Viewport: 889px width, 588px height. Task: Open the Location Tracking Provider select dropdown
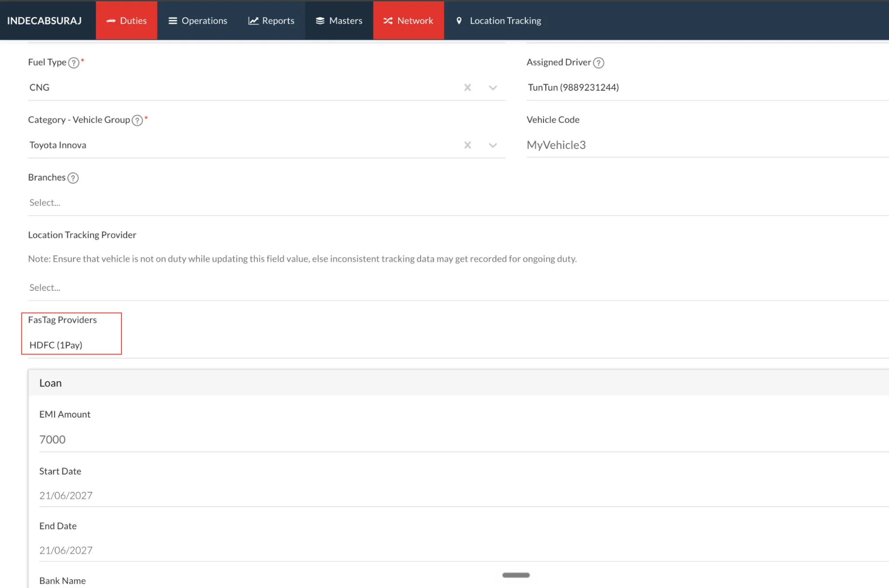pyautogui.click(x=458, y=287)
